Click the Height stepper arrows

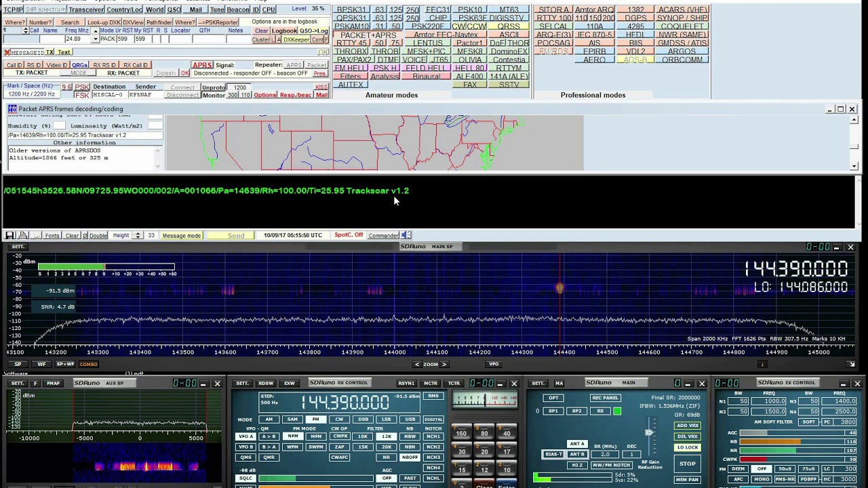[x=138, y=235]
